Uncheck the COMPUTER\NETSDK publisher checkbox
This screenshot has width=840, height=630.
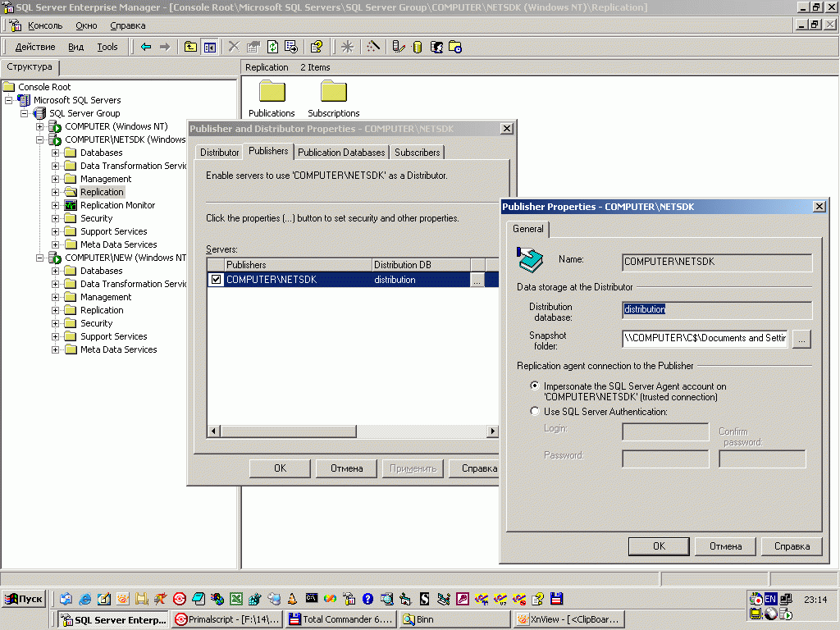coord(216,280)
